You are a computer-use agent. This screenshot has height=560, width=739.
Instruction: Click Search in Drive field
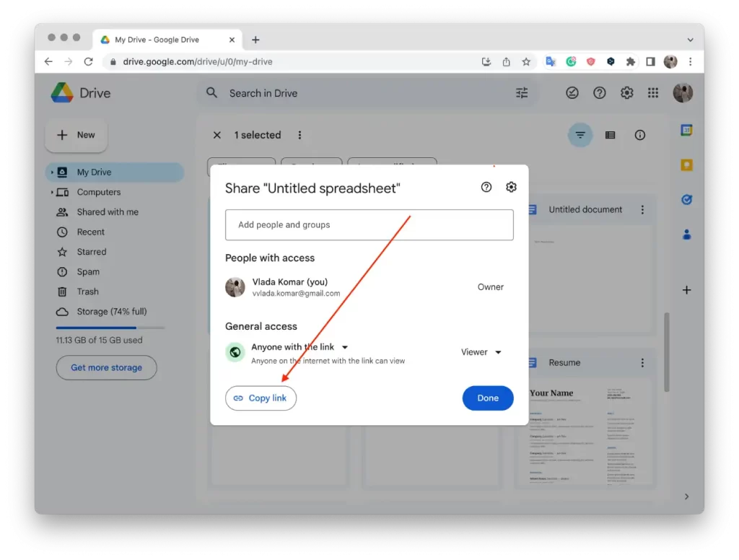pos(367,93)
